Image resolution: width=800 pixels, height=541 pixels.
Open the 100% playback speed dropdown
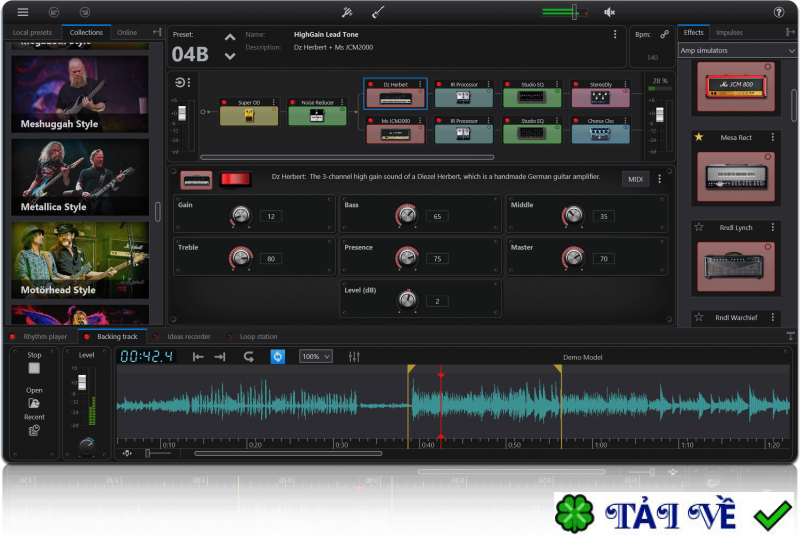click(316, 357)
